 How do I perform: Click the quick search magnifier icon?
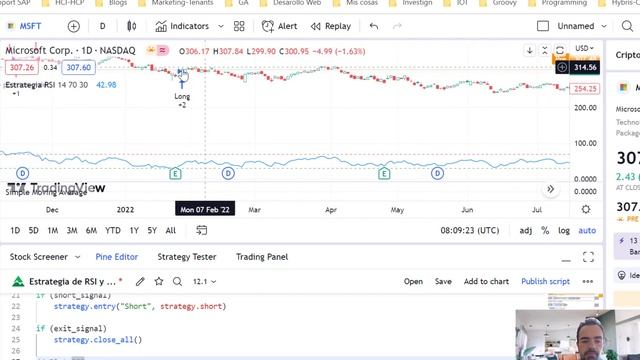point(627,26)
